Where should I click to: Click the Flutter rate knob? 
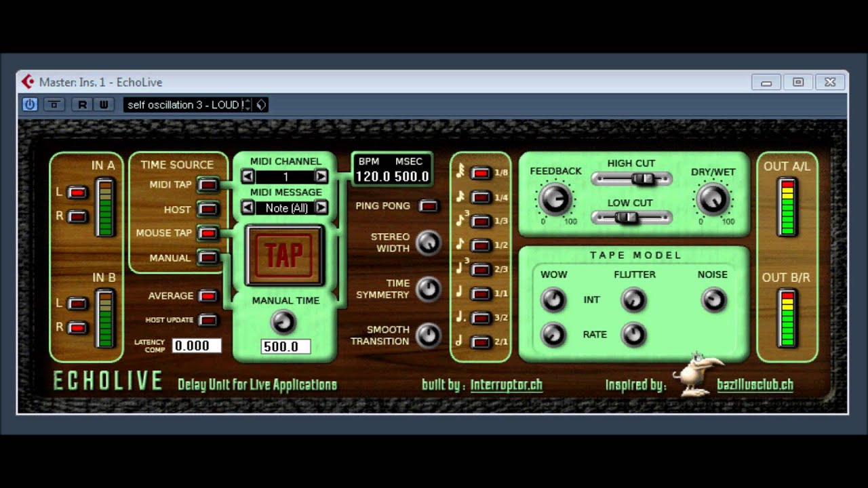(633, 334)
